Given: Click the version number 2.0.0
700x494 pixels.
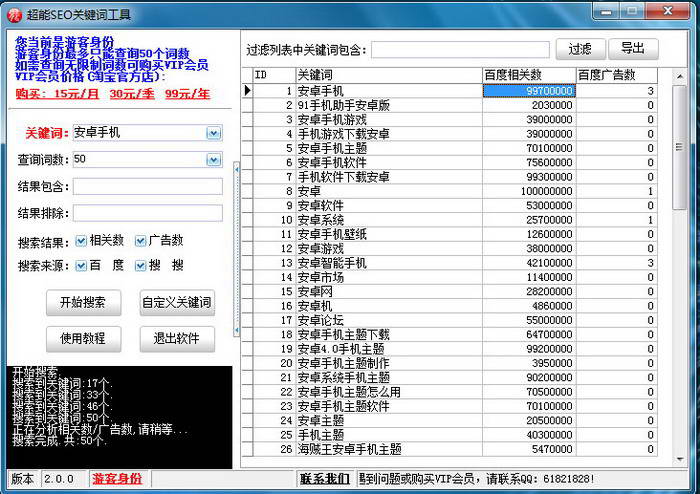Looking at the screenshot, I should pos(59,479).
